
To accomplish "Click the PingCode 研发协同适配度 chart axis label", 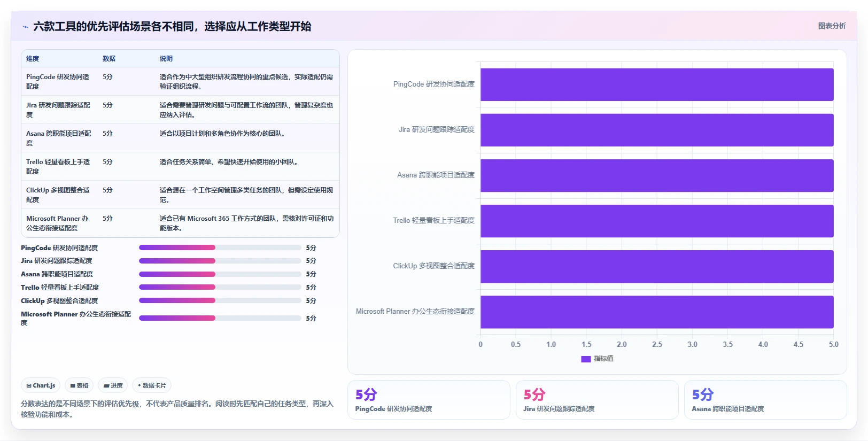I will tap(433, 84).
